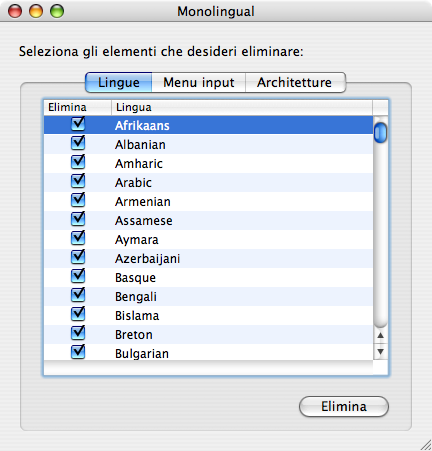Select the Breton language name
432x451 pixels.
click(x=134, y=335)
